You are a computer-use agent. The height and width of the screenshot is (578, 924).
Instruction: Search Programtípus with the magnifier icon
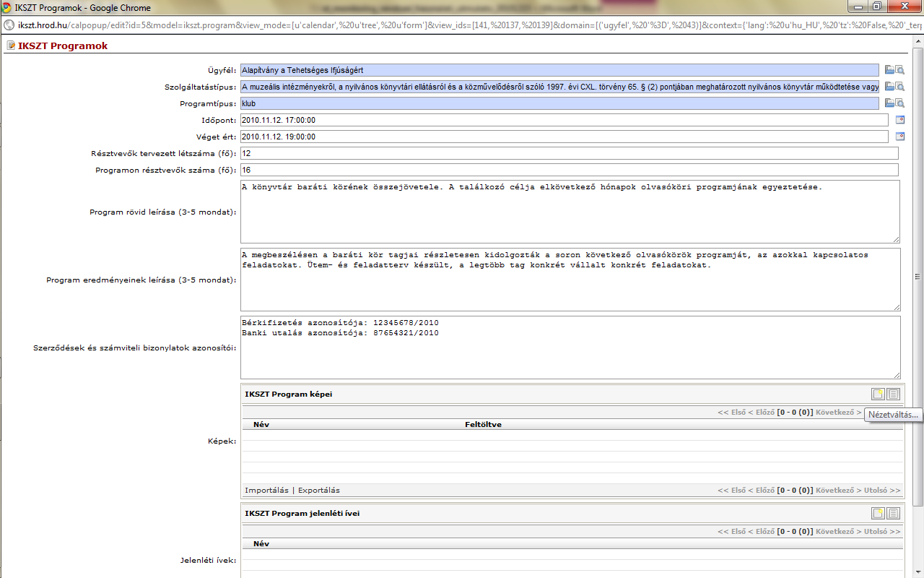point(900,103)
